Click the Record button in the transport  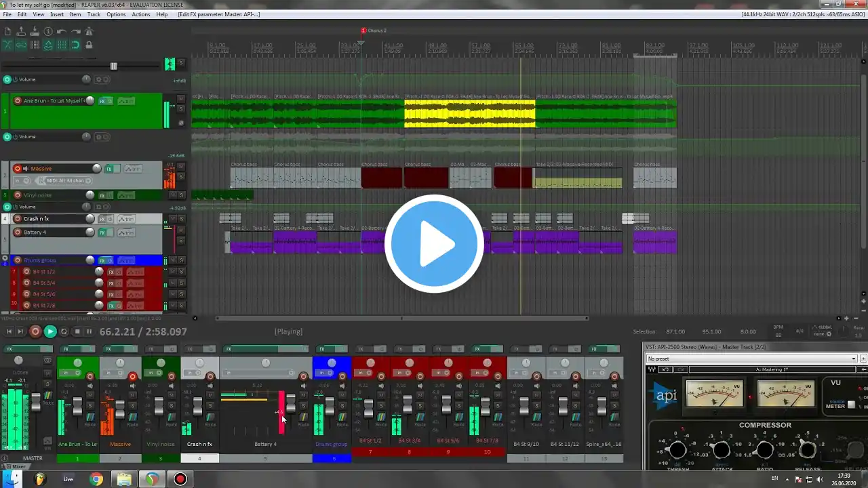click(35, 331)
